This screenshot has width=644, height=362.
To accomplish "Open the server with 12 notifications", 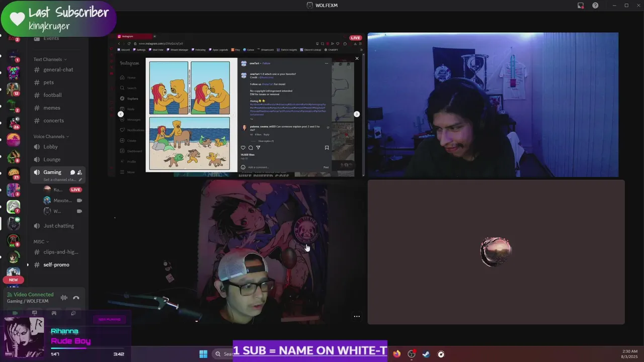I will pyautogui.click(x=13, y=89).
